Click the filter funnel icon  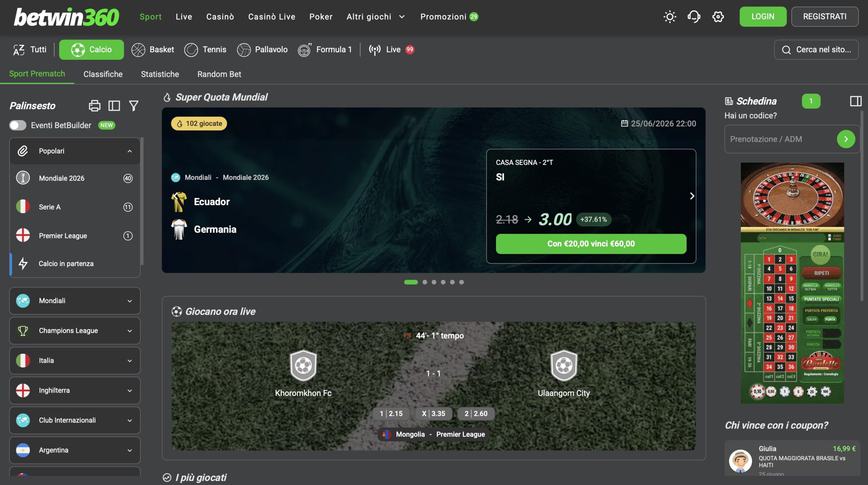[x=134, y=106]
